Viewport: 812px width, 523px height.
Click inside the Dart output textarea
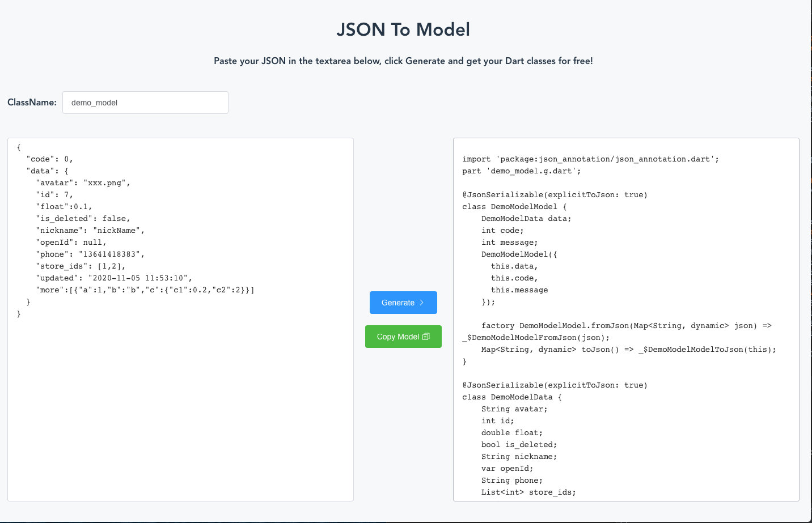626,320
